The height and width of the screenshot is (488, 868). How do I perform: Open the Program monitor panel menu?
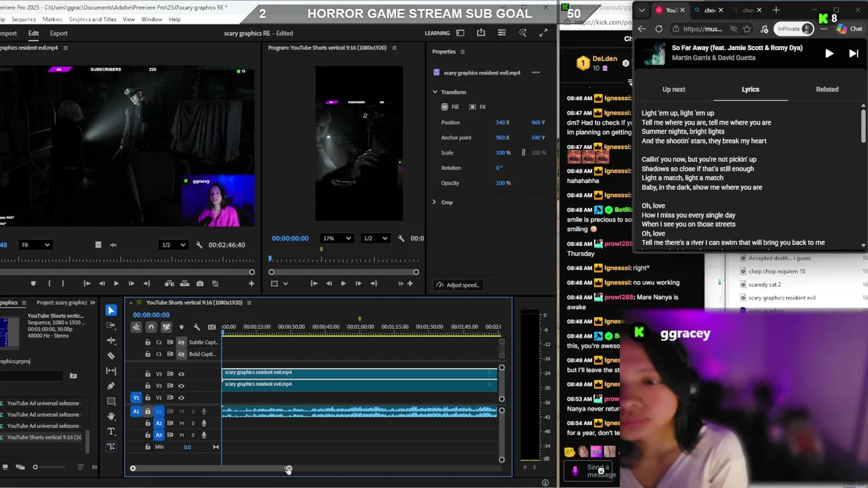click(394, 48)
